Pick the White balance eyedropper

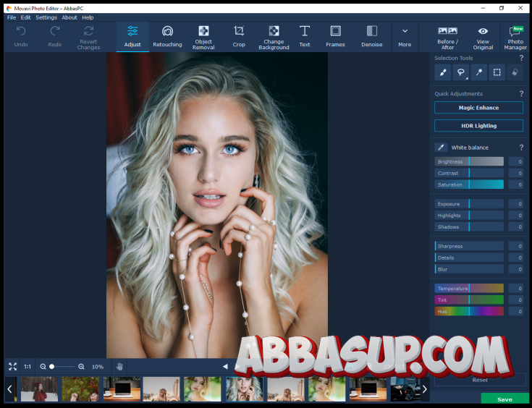(441, 148)
